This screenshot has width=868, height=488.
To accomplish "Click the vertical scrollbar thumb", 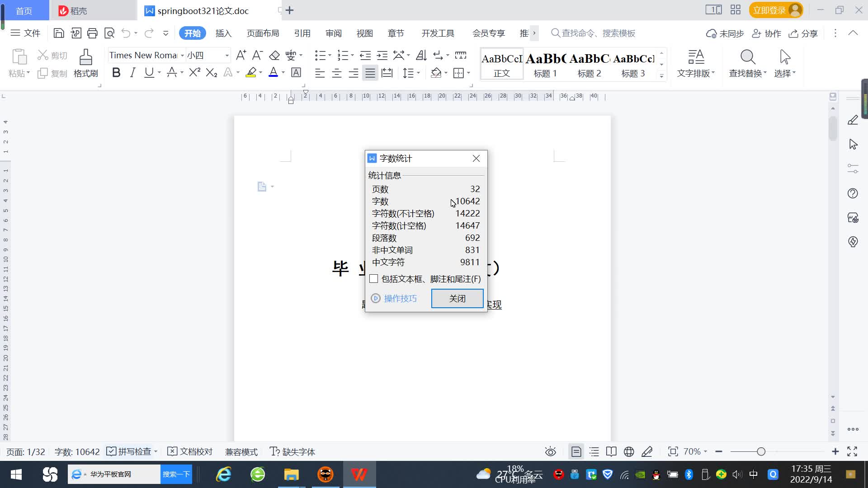I will point(833,128).
